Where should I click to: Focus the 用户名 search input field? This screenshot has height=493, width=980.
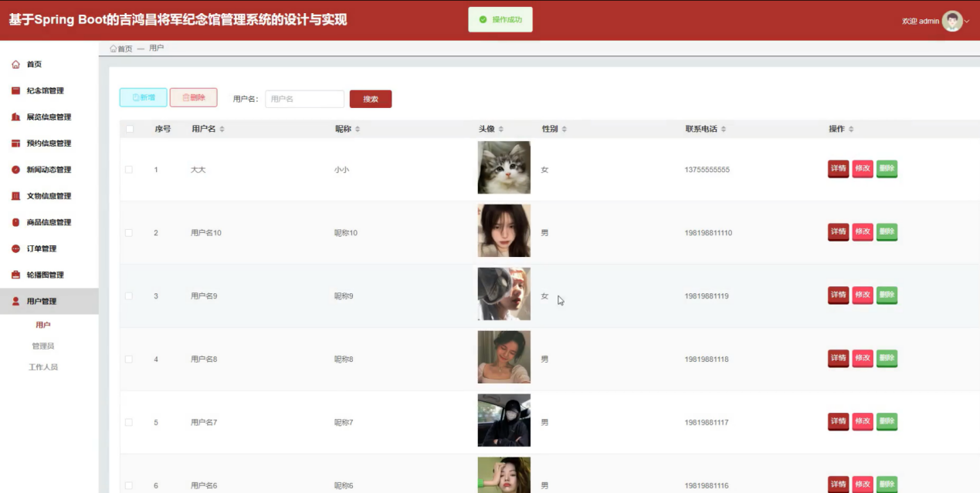pos(304,99)
